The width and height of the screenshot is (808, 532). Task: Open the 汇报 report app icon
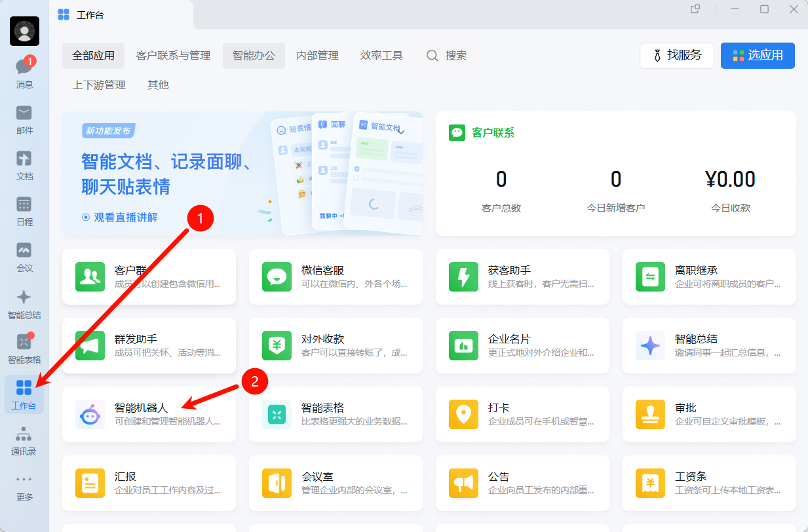[90, 484]
